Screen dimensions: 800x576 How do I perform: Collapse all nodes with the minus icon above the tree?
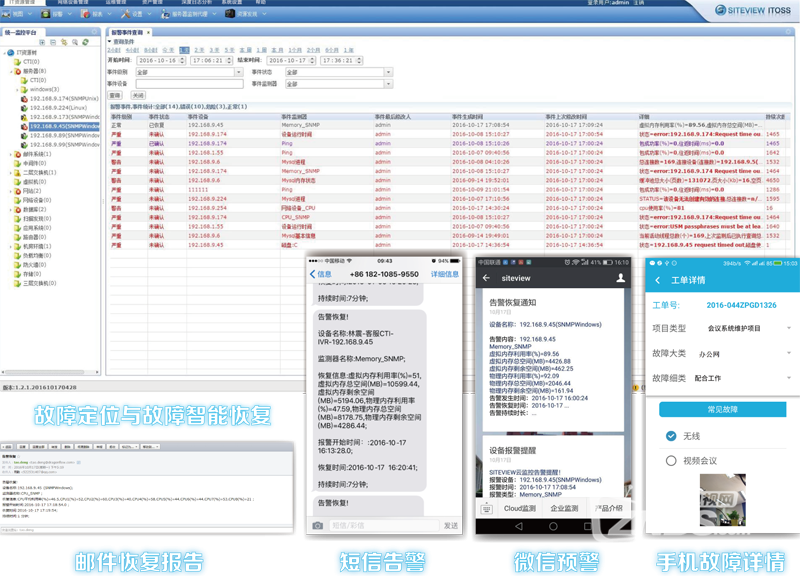click(53, 42)
